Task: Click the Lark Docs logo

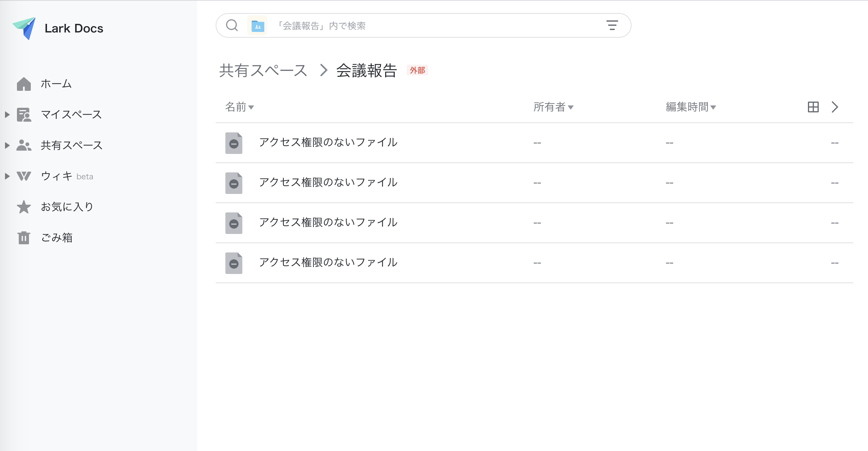Action: click(58, 28)
